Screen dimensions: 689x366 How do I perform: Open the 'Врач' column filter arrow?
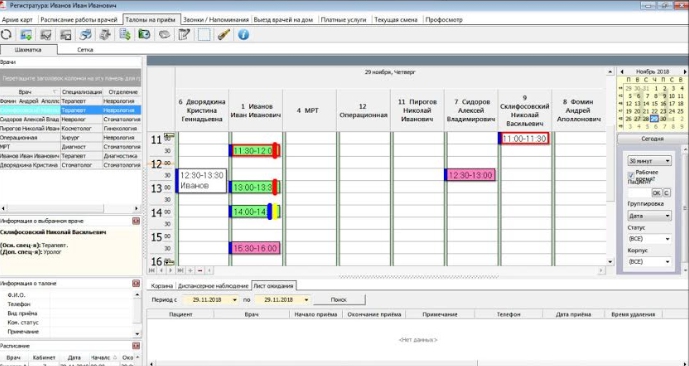tap(55, 92)
